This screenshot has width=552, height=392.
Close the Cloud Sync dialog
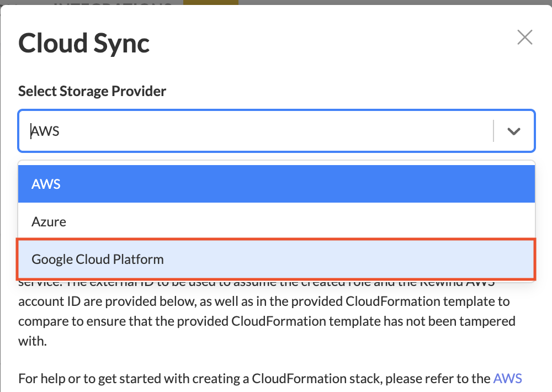coord(524,38)
